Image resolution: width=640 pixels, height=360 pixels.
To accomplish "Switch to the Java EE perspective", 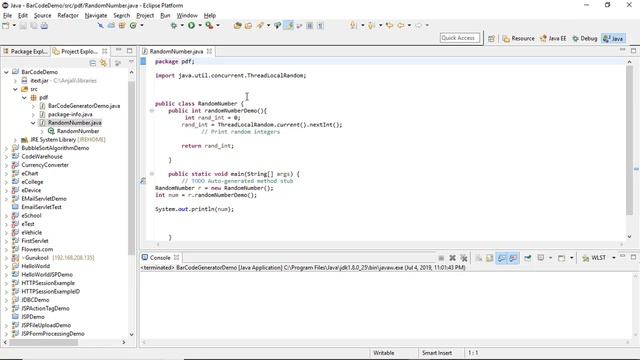I will coord(553,38).
